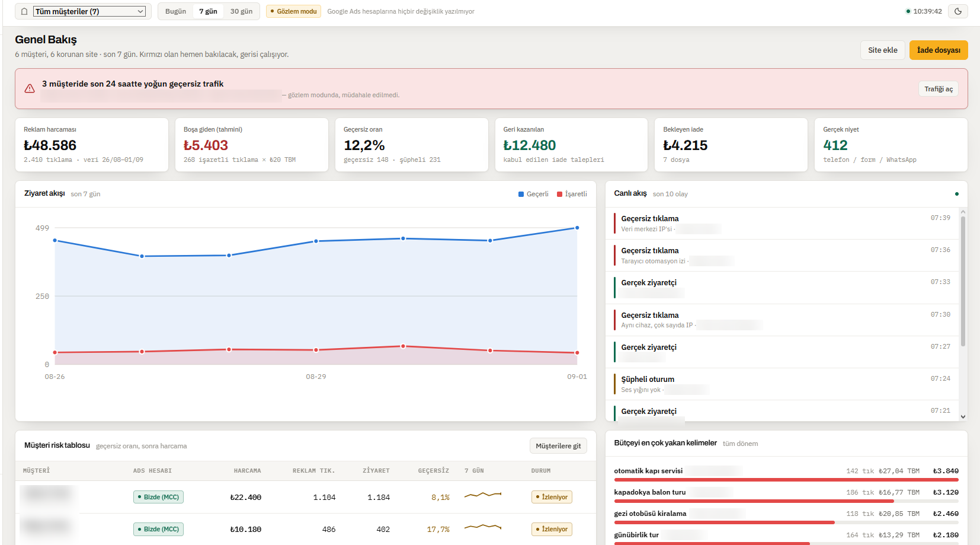Click Geçersiz oran value 12,2%

click(364, 145)
